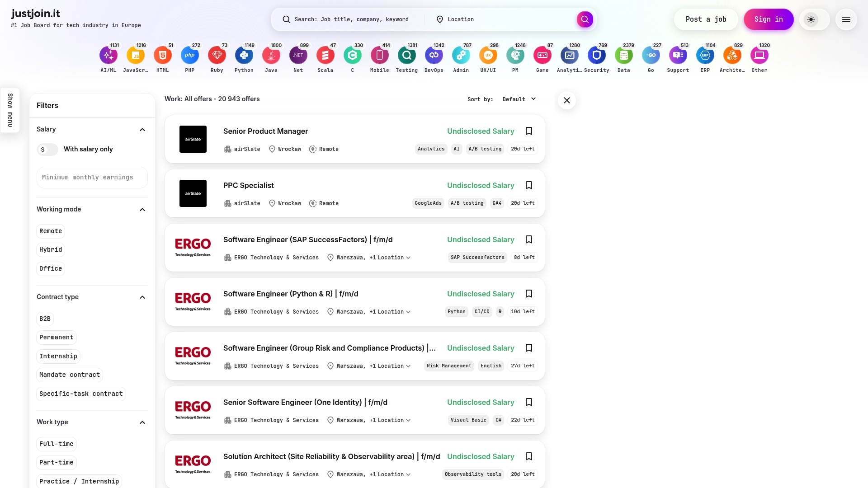The height and width of the screenshot is (488, 868).
Task: Open the DevOps category icon
Action: click(x=434, y=56)
